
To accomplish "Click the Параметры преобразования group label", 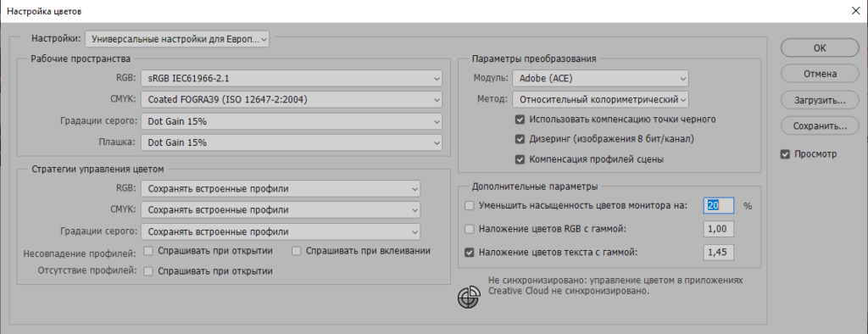I will (534, 58).
